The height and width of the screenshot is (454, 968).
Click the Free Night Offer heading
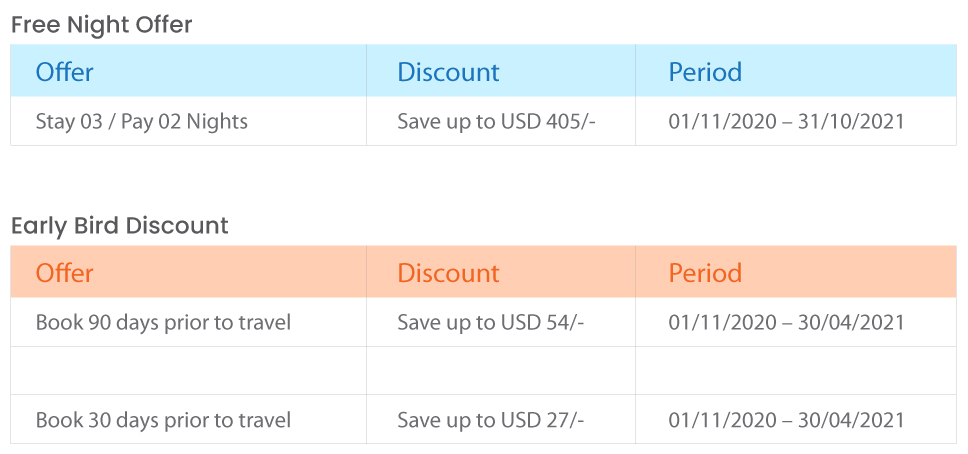point(102,25)
